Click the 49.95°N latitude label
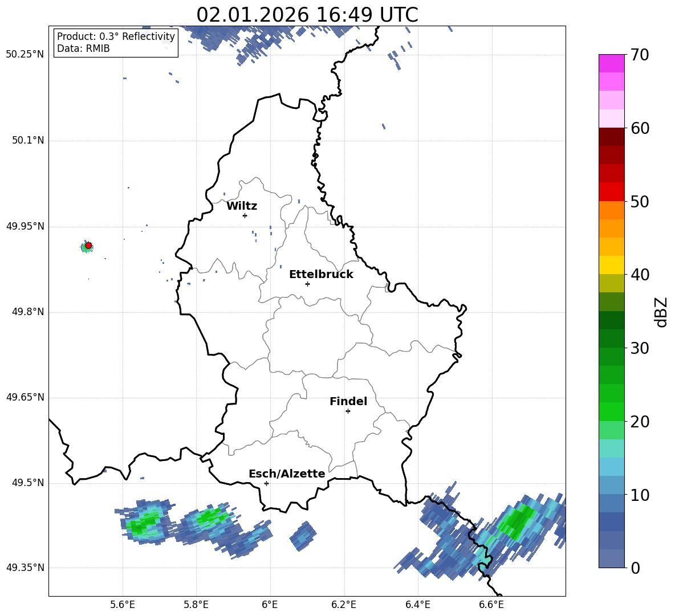675x616 pixels. pos(25,226)
